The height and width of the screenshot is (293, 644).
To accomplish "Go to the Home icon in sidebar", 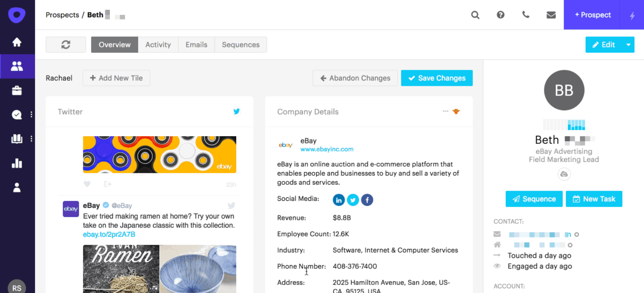I will point(17,42).
